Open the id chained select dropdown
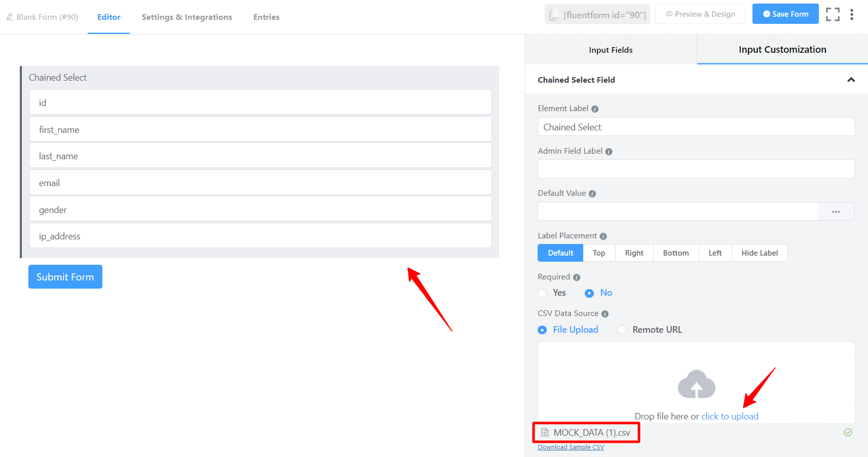This screenshot has height=457, width=868. [x=260, y=102]
